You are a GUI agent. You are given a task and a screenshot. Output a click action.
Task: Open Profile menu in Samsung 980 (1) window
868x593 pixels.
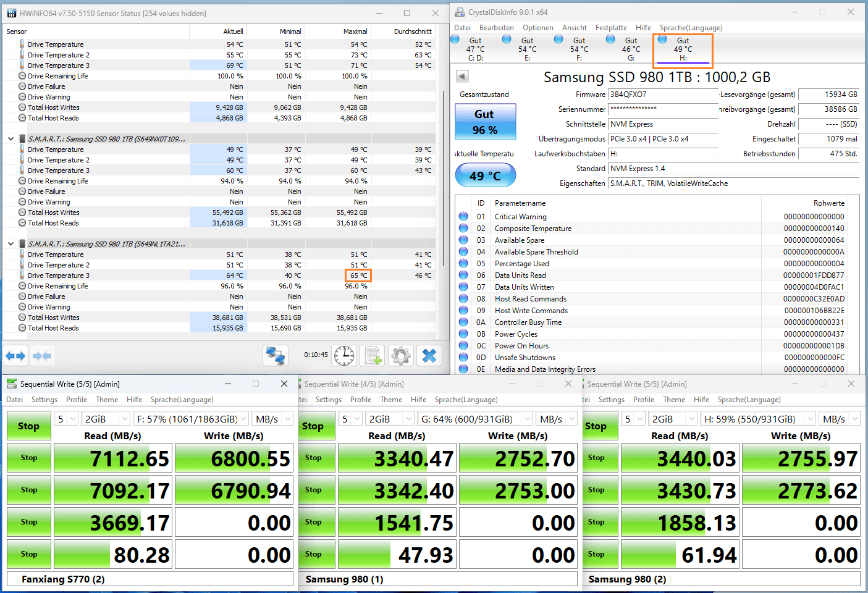tap(361, 400)
